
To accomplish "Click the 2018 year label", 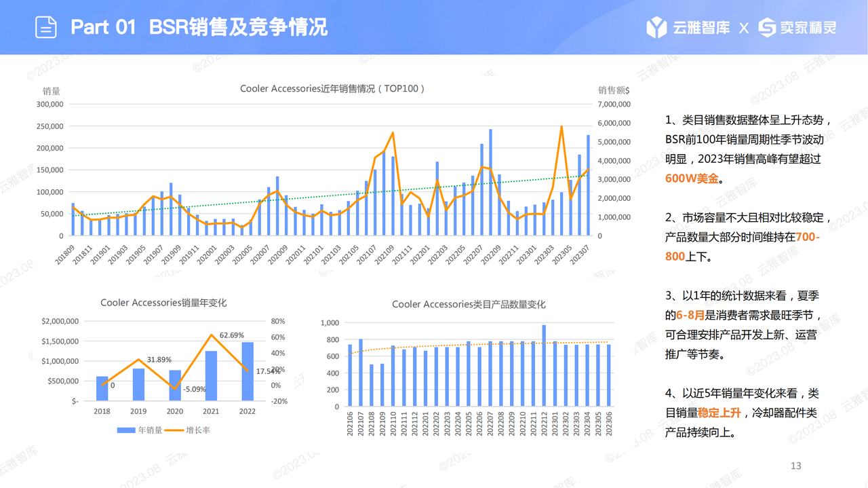I will click(102, 411).
